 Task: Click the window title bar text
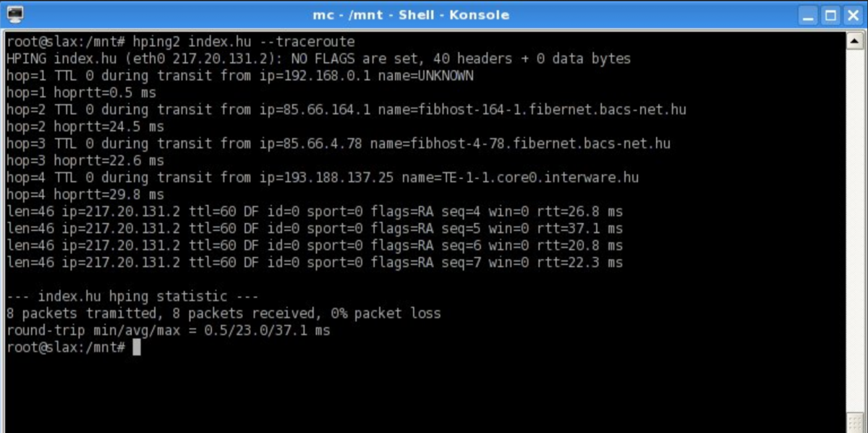click(410, 14)
